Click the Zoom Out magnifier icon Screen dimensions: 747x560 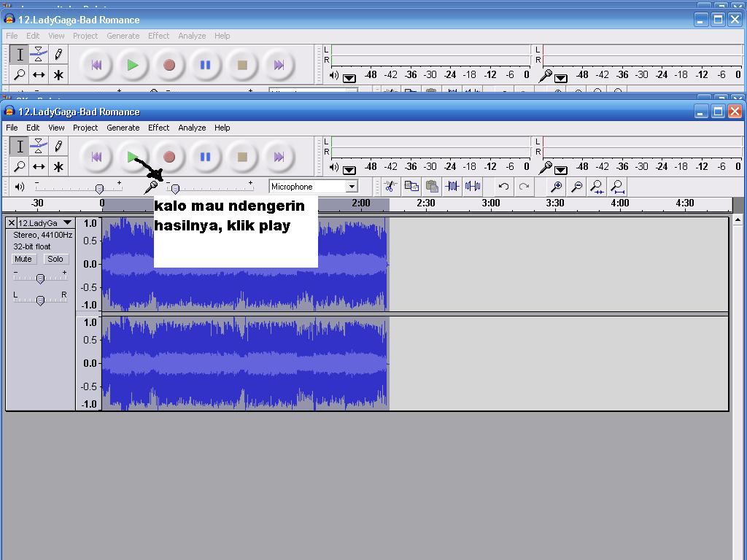tap(576, 186)
